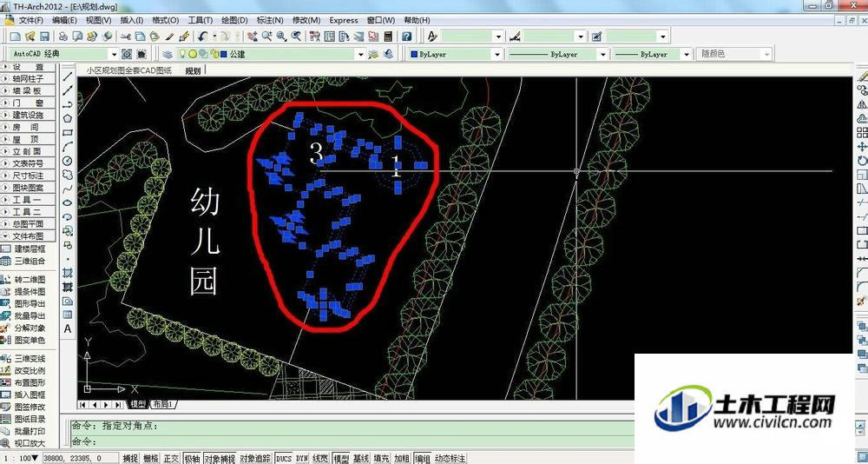Cut selection with the scissors icon
The image size is (868, 464).
(x=126, y=36)
